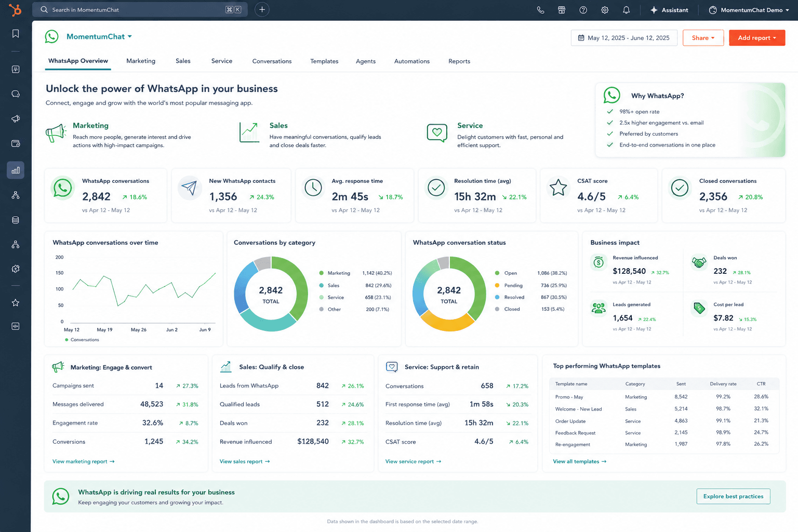The width and height of the screenshot is (798, 532).
Task: Click the plus create button beside search
Action: pyautogui.click(x=262, y=9)
